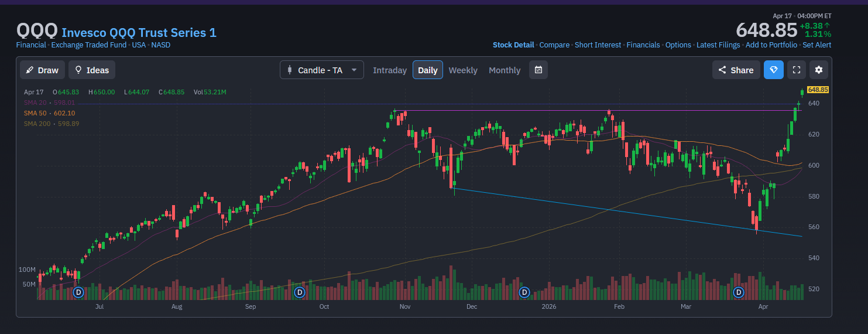The image size is (868, 334).
Task: Click the Share chart button
Action: pos(736,70)
